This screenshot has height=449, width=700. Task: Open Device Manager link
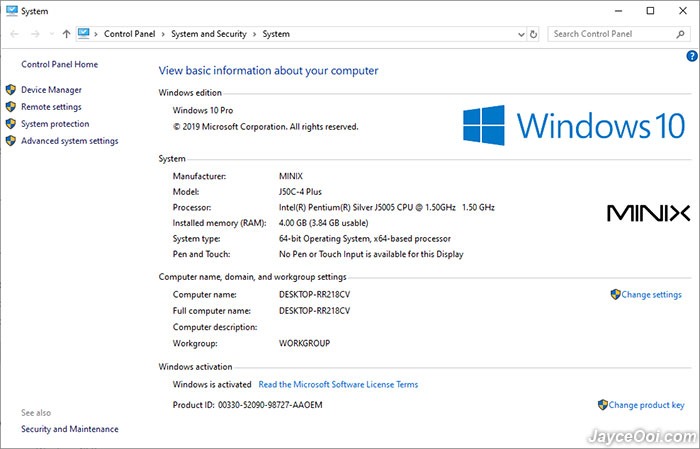click(51, 90)
